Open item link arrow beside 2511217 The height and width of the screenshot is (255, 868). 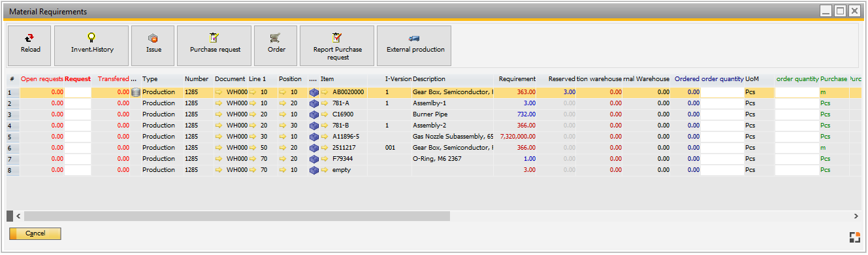point(325,148)
